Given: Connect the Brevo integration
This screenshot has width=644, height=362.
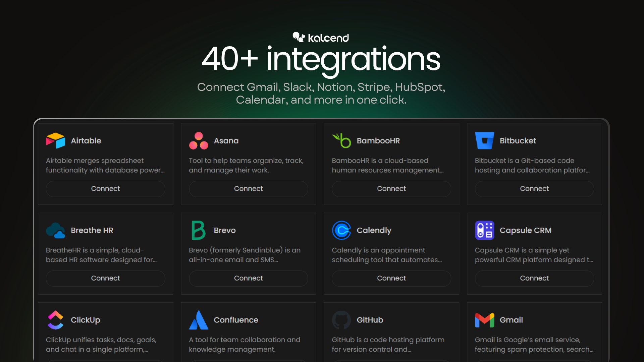Looking at the screenshot, I should coord(248,278).
